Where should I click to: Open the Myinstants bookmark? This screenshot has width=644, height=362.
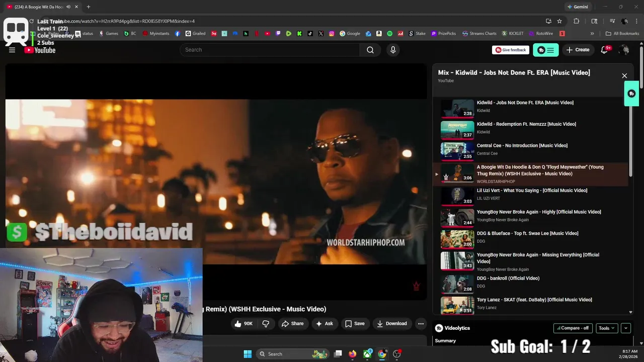click(x=156, y=34)
